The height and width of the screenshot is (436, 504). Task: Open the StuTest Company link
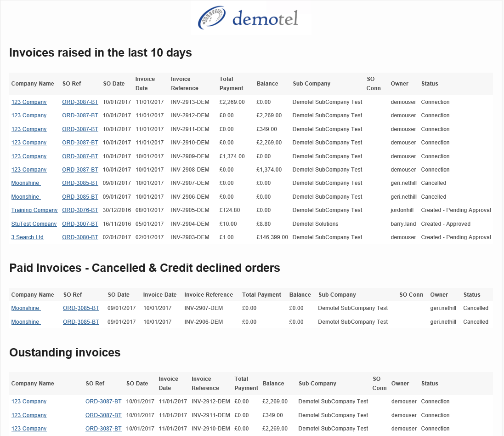click(34, 224)
